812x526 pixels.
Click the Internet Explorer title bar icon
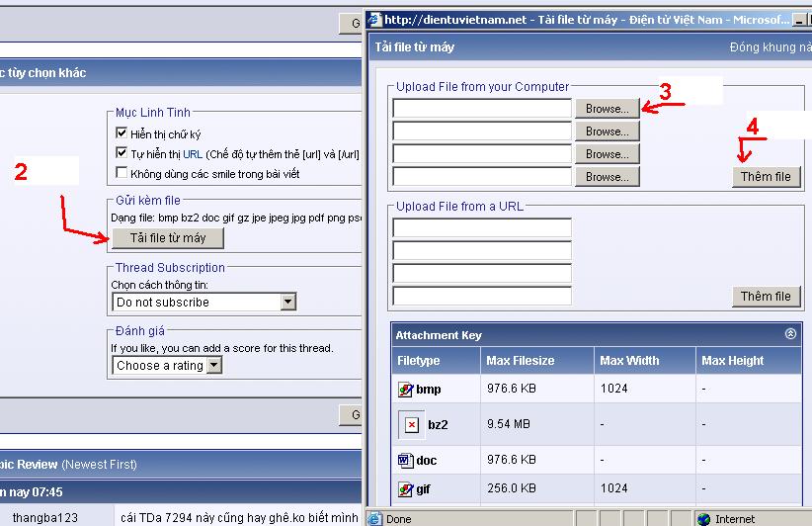[374, 20]
